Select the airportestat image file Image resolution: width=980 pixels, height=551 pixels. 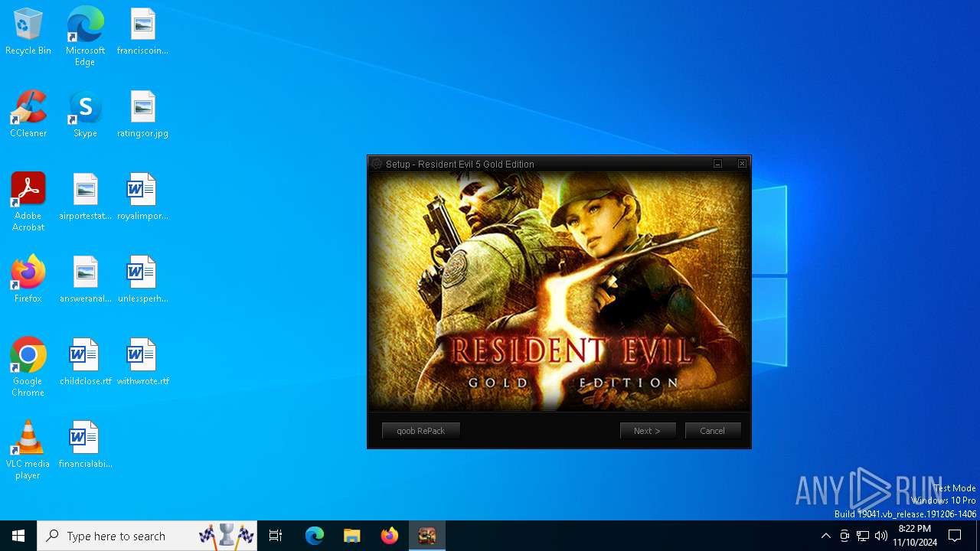click(85, 197)
